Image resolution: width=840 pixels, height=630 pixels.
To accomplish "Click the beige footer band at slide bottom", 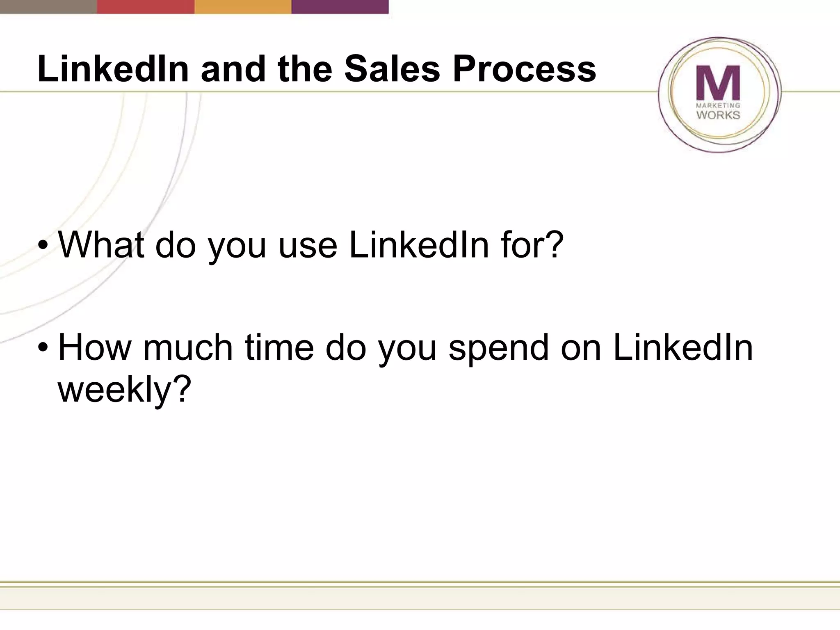I will tap(420, 598).
